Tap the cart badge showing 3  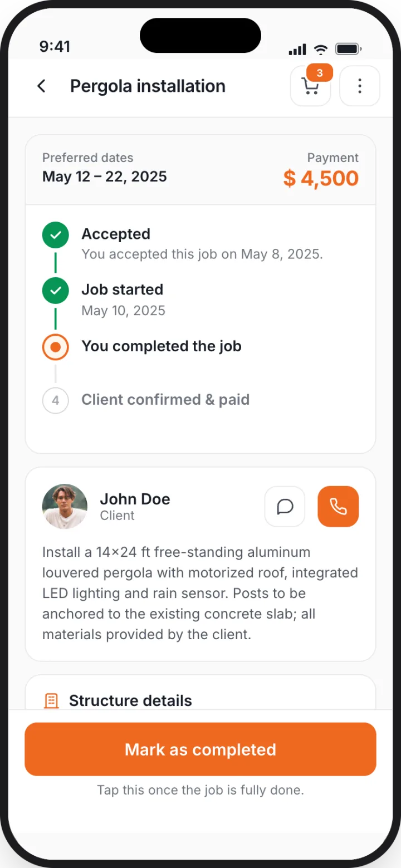320,73
